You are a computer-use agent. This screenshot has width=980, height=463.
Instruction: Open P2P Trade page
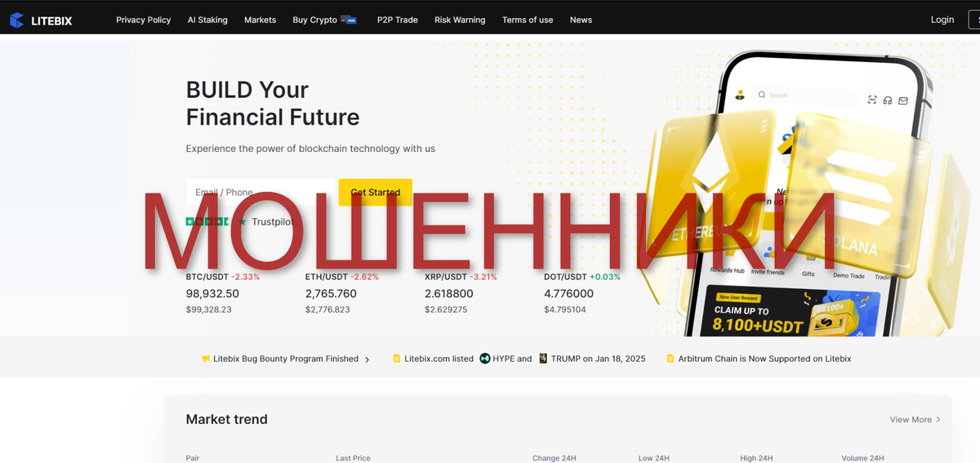[398, 20]
